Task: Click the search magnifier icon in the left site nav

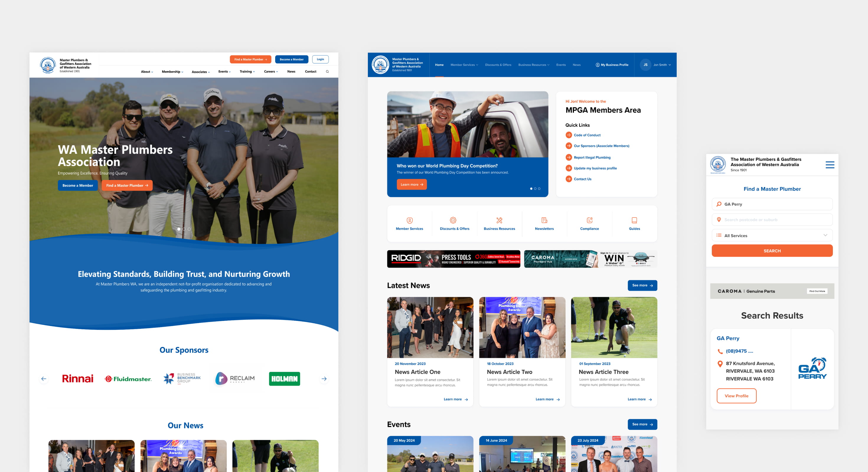Action: tap(327, 71)
